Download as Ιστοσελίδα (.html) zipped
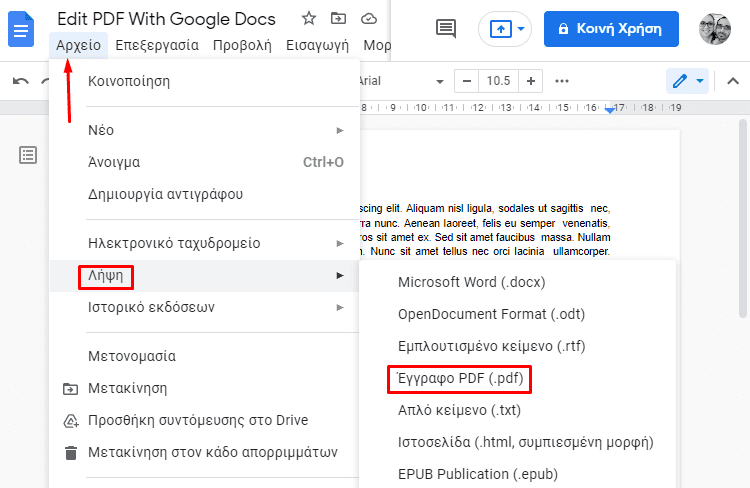 click(518, 443)
